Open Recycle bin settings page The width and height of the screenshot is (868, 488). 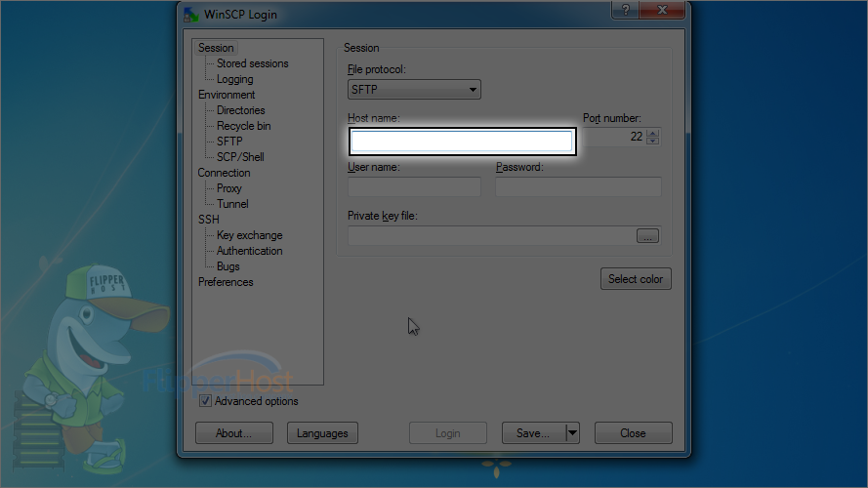tap(243, 126)
